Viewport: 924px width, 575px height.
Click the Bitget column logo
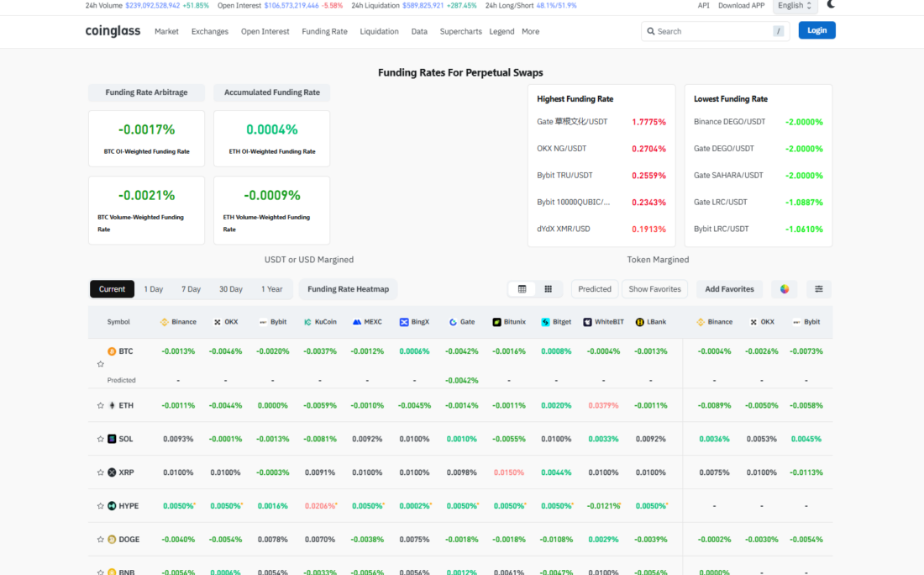point(545,322)
